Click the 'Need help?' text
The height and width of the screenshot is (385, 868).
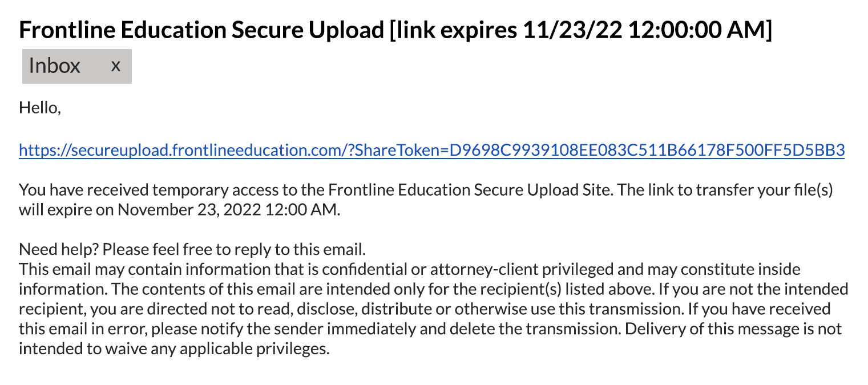pos(58,249)
